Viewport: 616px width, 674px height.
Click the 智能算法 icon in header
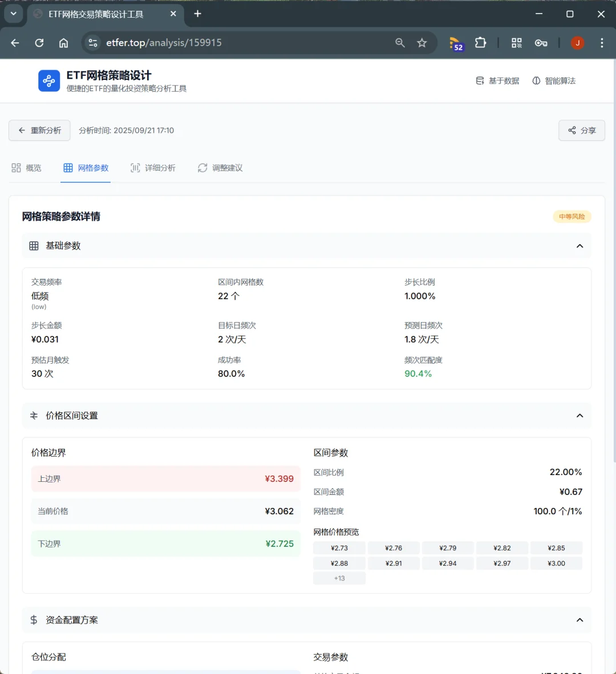(536, 80)
